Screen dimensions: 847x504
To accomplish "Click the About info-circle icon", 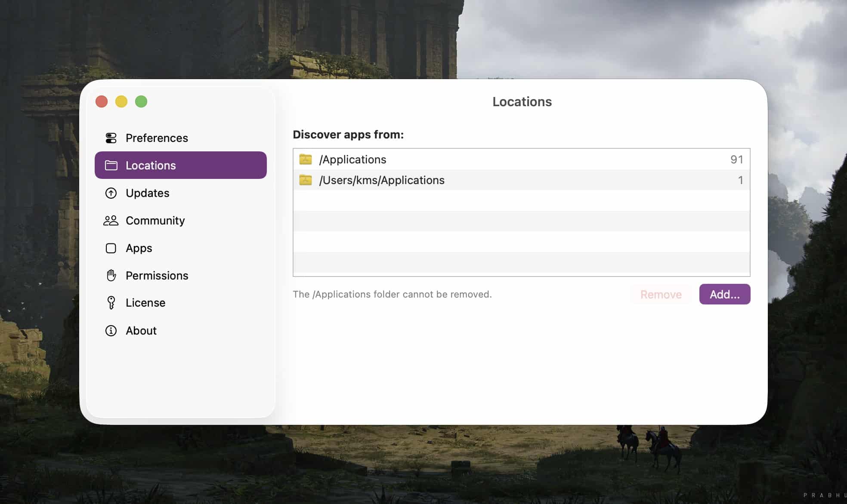I will tap(111, 331).
